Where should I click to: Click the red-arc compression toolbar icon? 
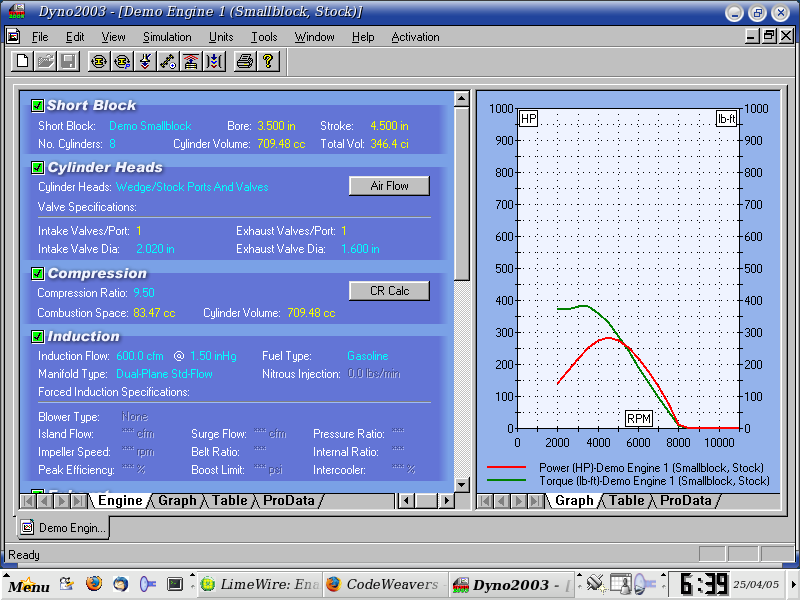click(x=191, y=62)
